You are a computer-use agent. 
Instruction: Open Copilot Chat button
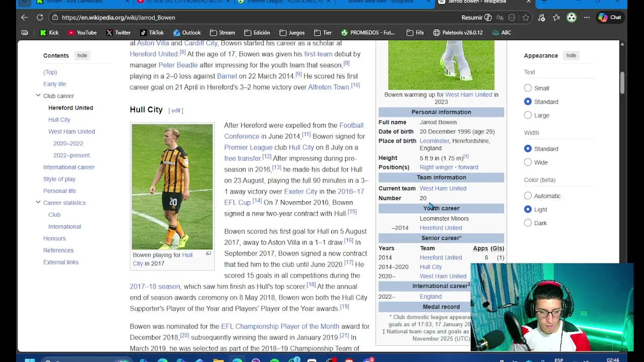pos(610,17)
